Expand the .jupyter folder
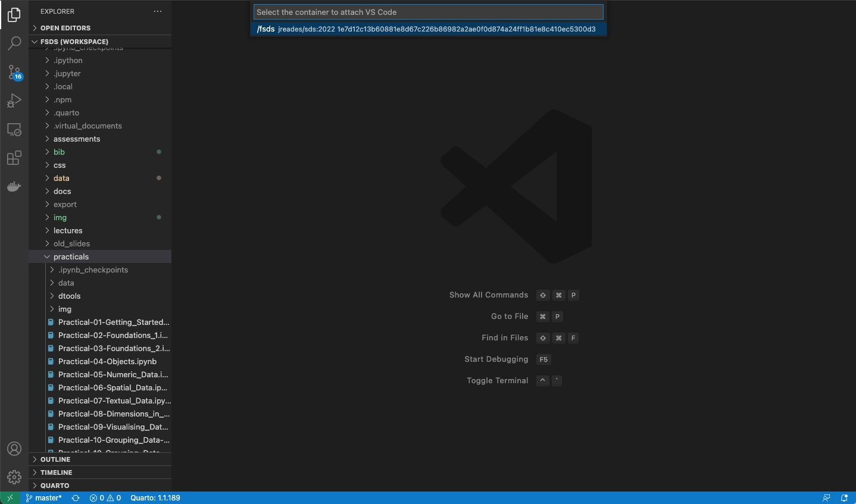The width and height of the screenshot is (856, 504). point(100,74)
